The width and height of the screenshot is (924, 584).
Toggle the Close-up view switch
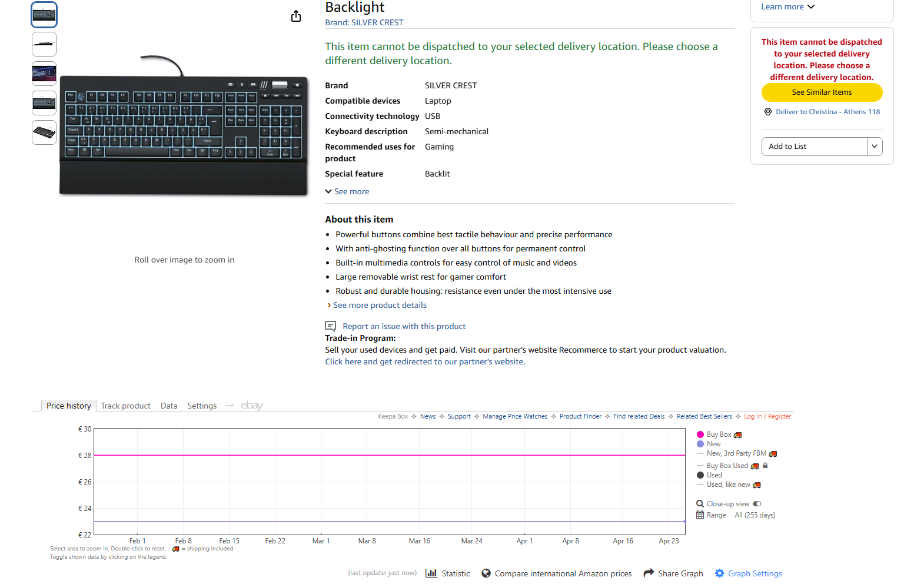757,504
